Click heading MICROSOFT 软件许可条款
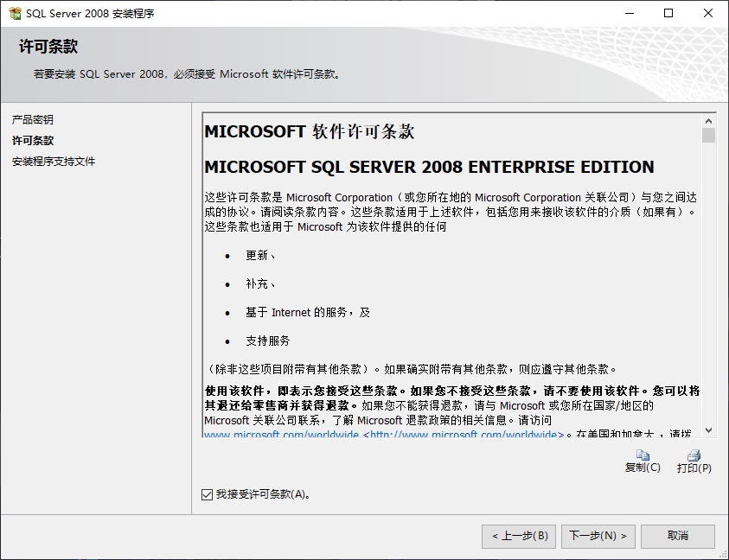The image size is (729, 560). pyautogui.click(x=310, y=131)
